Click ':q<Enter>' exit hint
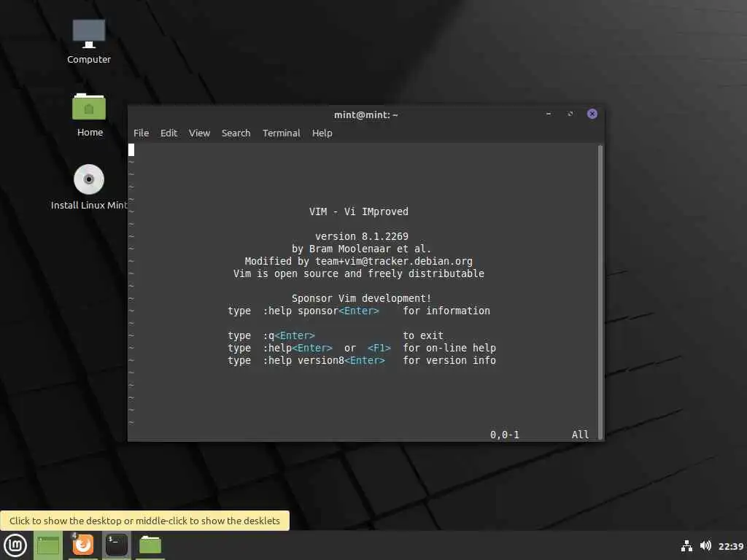 289,335
